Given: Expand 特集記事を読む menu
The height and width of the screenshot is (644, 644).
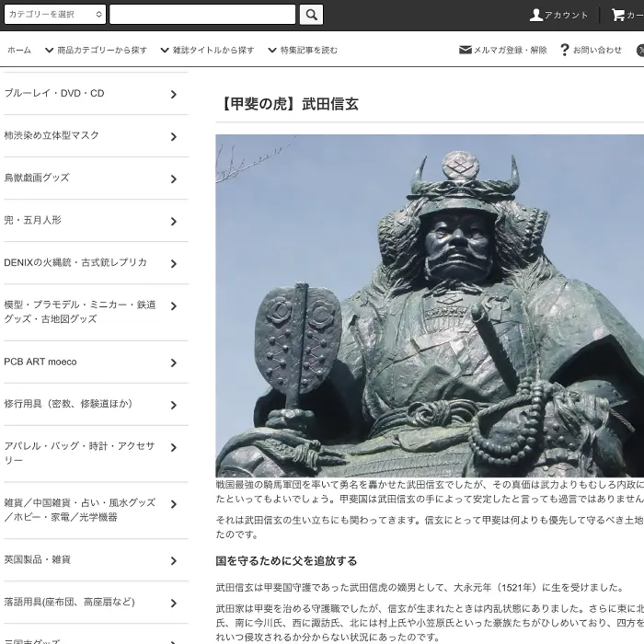Looking at the screenshot, I should tap(303, 50).
